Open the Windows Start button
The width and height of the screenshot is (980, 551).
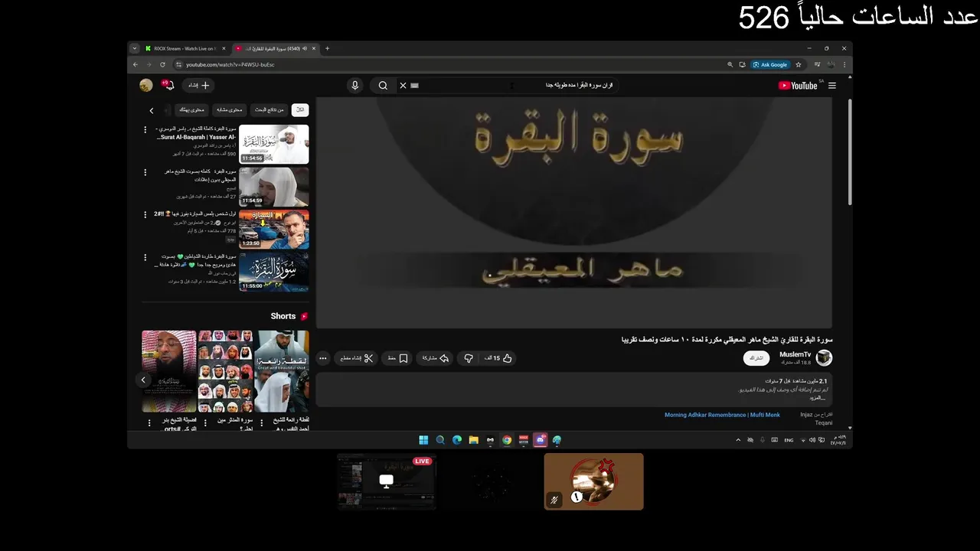423,440
